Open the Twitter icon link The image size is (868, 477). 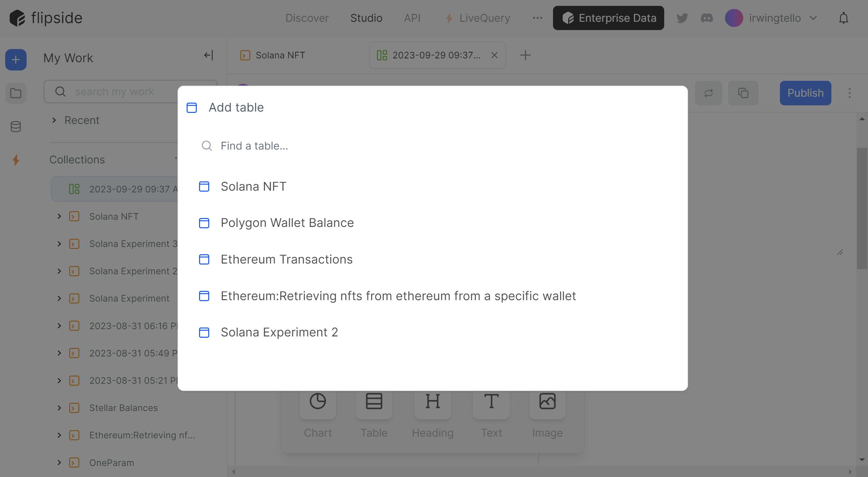click(x=682, y=18)
